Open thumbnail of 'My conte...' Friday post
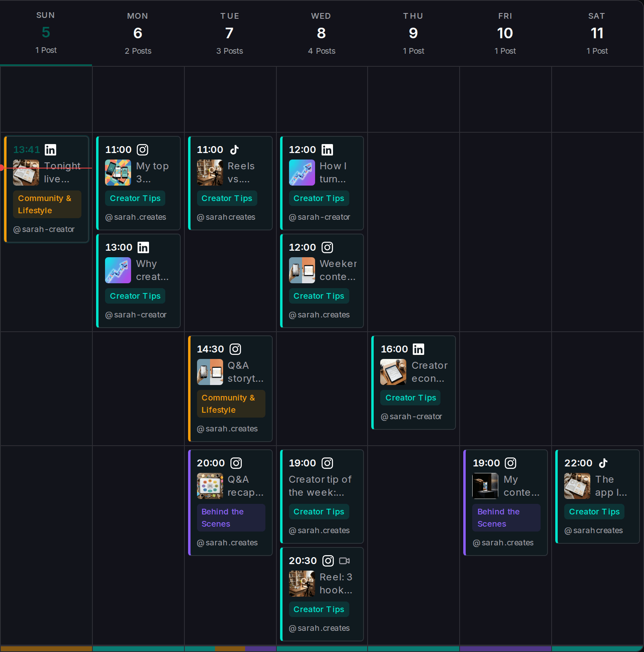This screenshot has height=652, width=644. (485, 486)
